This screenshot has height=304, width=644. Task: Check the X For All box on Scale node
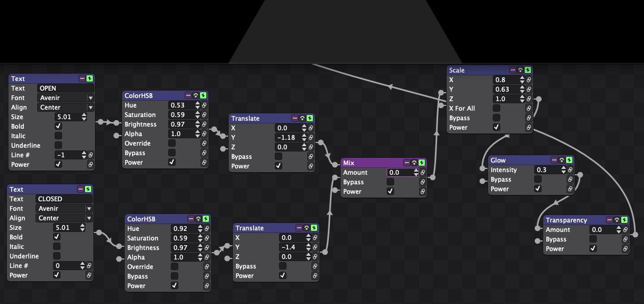coord(497,109)
